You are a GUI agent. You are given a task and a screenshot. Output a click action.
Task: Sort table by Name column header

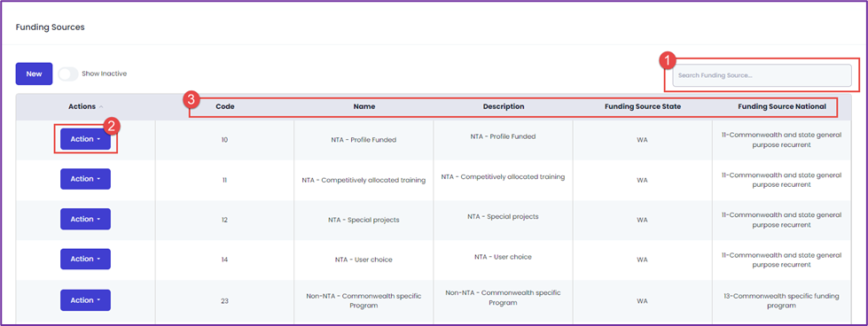(364, 106)
